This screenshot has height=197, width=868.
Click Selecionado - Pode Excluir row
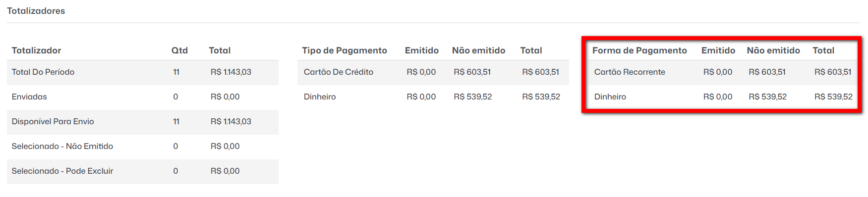(143, 171)
